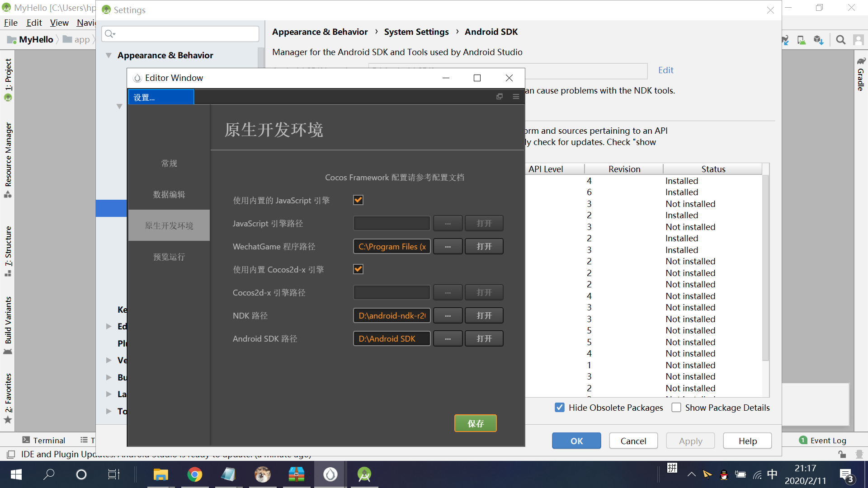868x488 pixels.
Task: Open the View menu
Action: 59,23
